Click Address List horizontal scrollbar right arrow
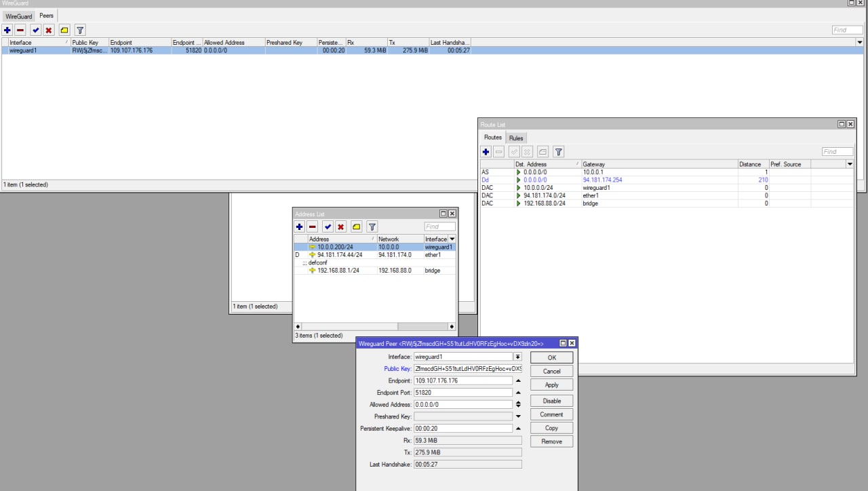868x491 pixels. point(452,327)
